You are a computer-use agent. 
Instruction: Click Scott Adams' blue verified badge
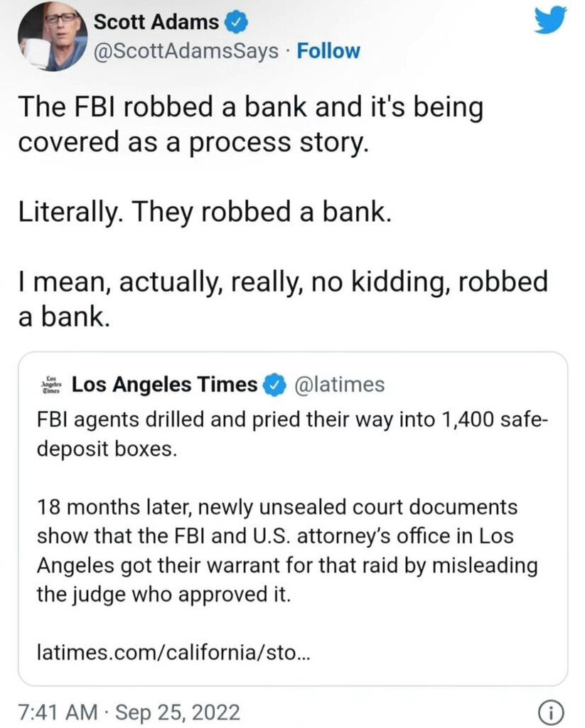click(236, 22)
